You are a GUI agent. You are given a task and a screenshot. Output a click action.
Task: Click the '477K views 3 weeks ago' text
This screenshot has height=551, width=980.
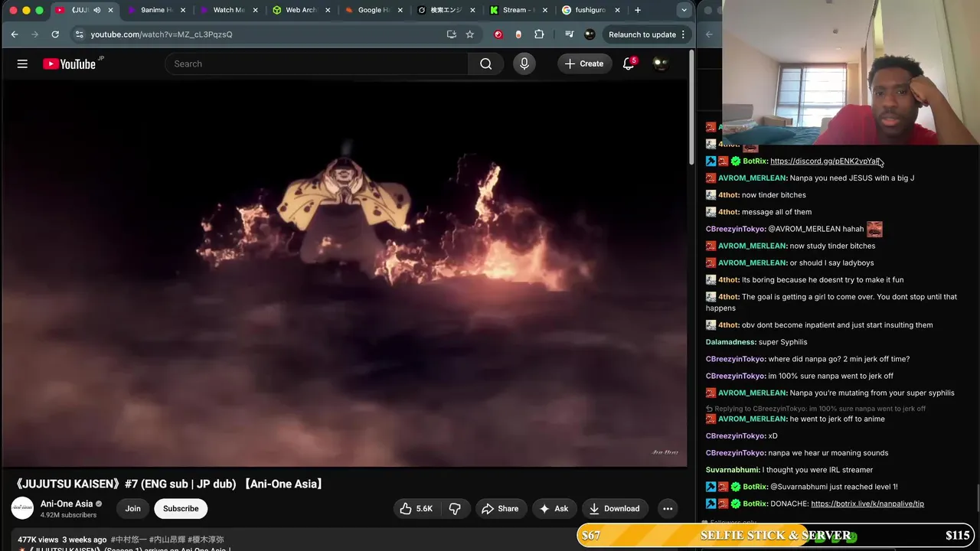62,540
